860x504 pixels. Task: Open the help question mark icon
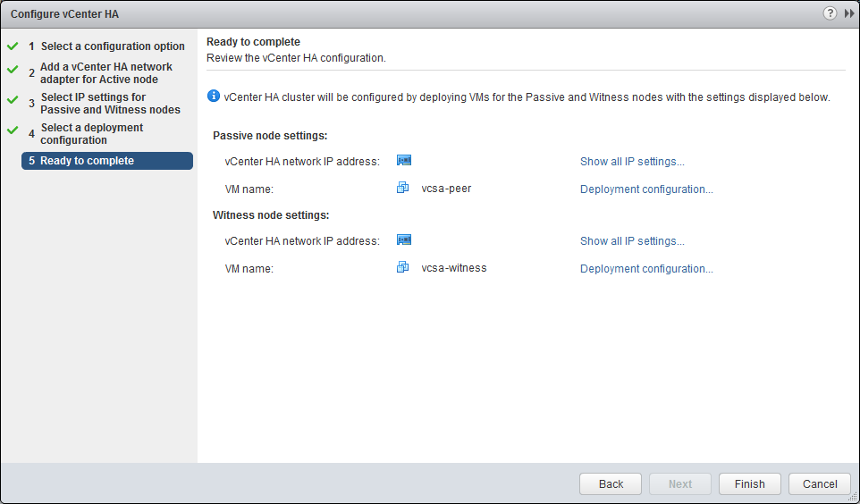(x=830, y=13)
